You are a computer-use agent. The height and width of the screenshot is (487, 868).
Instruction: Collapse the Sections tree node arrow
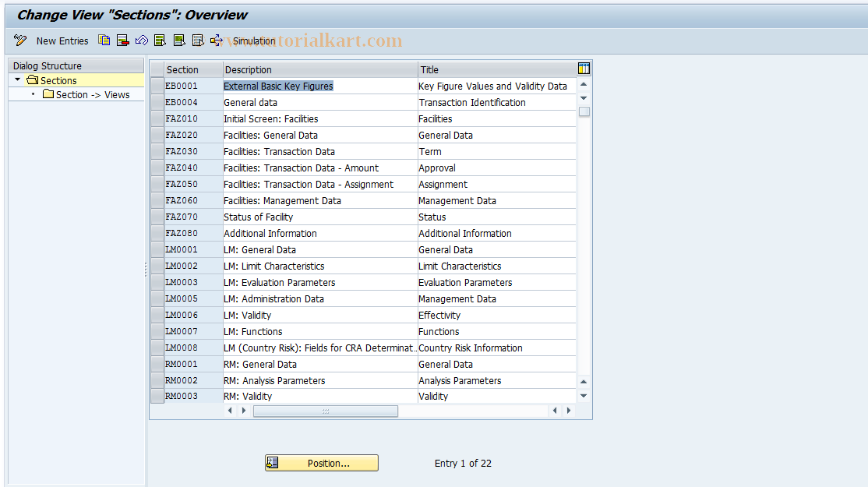(18, 79)
